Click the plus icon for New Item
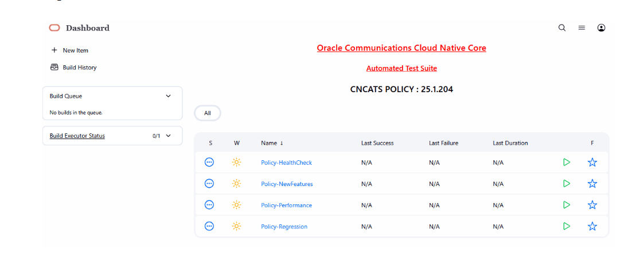Viewport: 644px width, 253px height. [x=54, y=50]
